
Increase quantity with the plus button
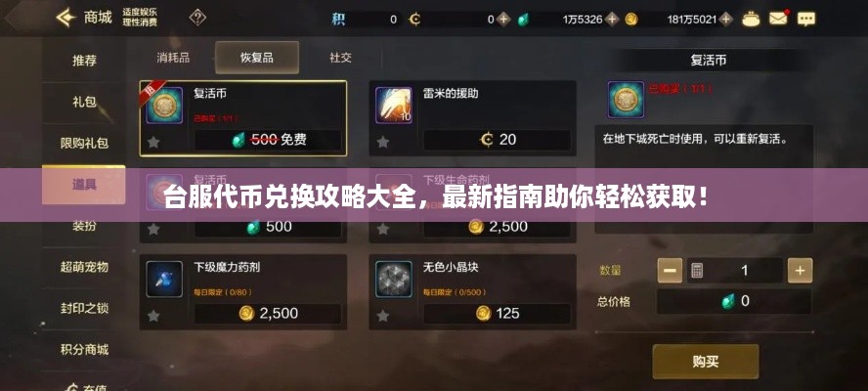(800, 270)
